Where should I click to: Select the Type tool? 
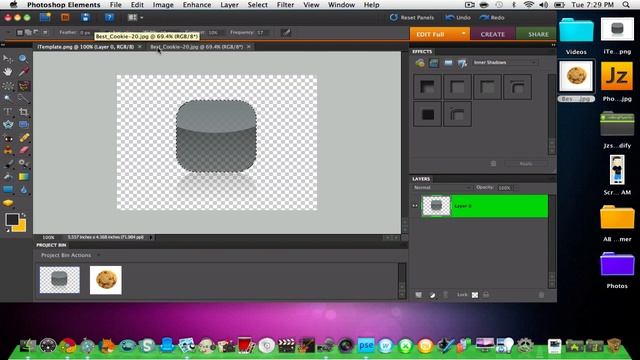pyautogui.click(x=8, y=111)
